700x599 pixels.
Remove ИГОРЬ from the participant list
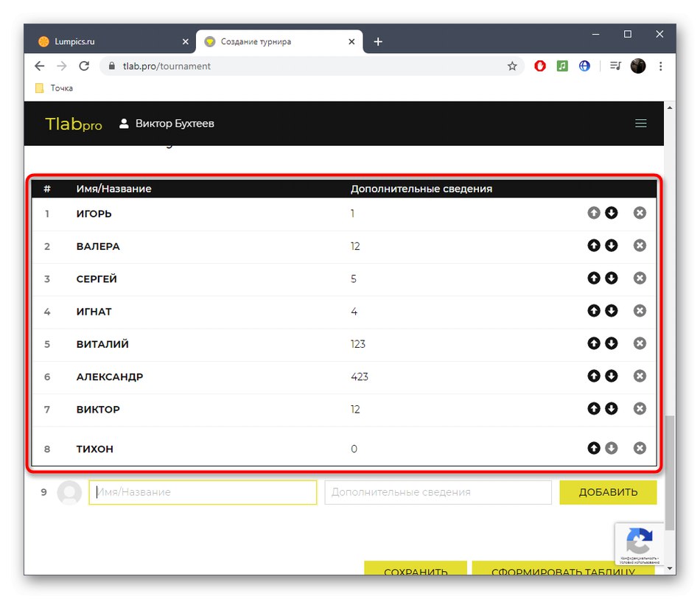640,213
